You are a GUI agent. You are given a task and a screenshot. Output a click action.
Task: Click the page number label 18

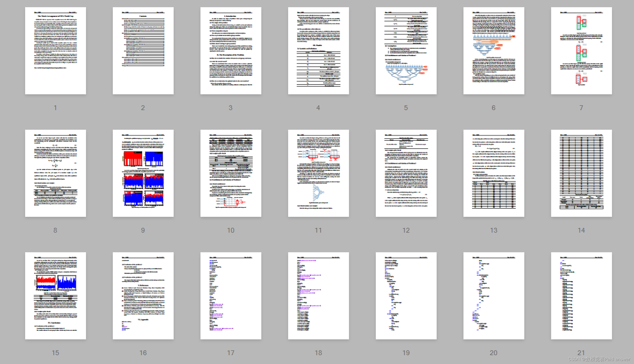click(x=318, y=353)
